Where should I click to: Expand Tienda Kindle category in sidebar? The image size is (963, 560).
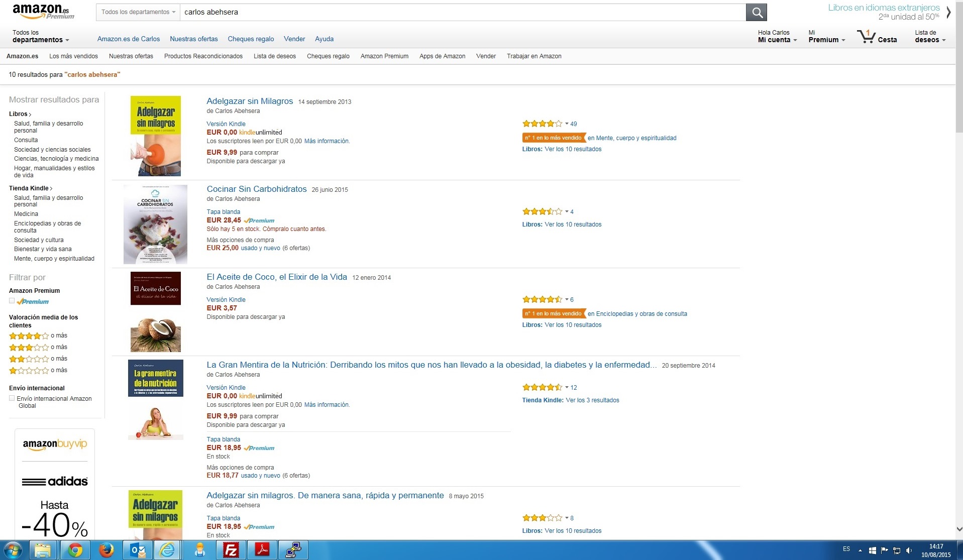tap(31, 188)
